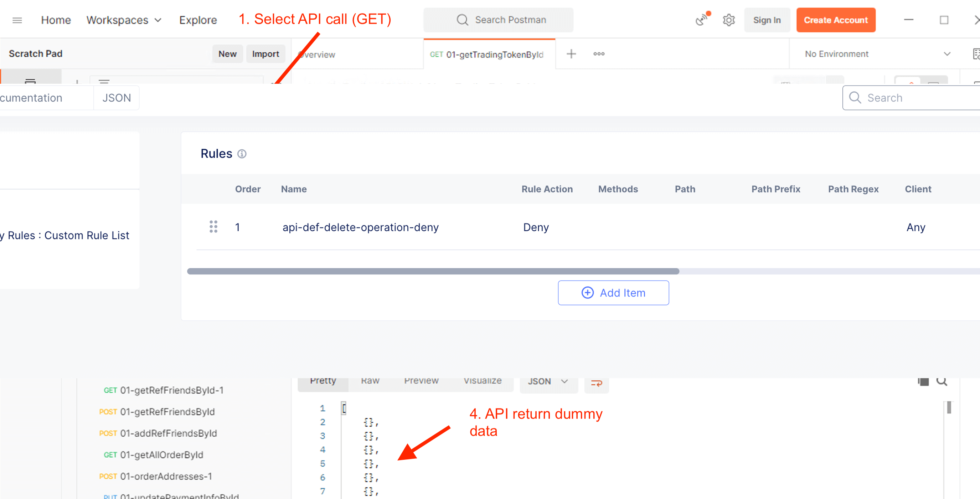Expand the Workspaces dropdown
The width and height of the screenshot is (980, 499).
click(x=124, y=20)
